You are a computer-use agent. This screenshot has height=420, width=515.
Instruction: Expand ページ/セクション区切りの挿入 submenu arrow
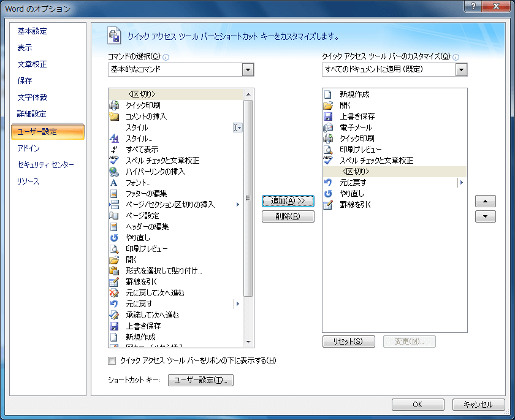pyautogui.click(x=238, y=205)
